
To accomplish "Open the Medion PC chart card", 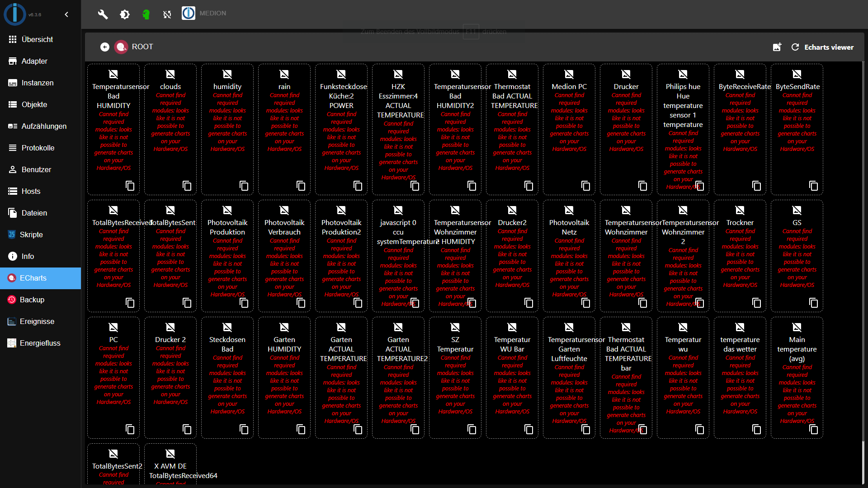I will (x=569, y=129).
